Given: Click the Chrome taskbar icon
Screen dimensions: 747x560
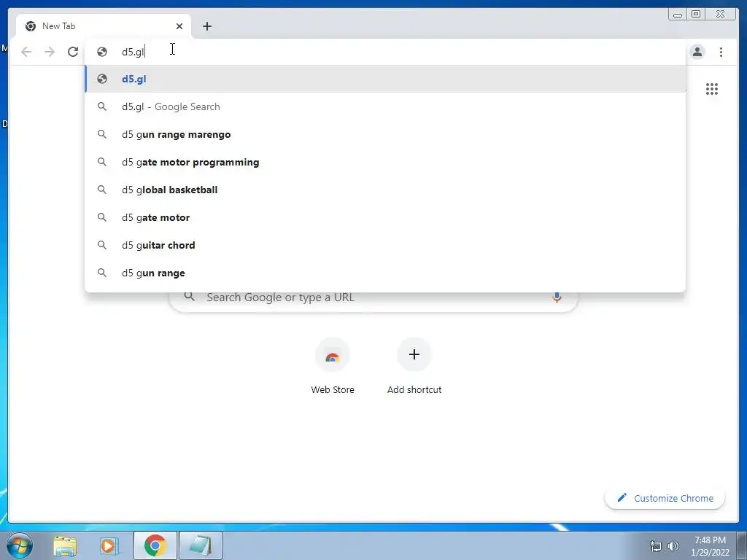Looking at the screenshot, I should click(x=155, y=545).
